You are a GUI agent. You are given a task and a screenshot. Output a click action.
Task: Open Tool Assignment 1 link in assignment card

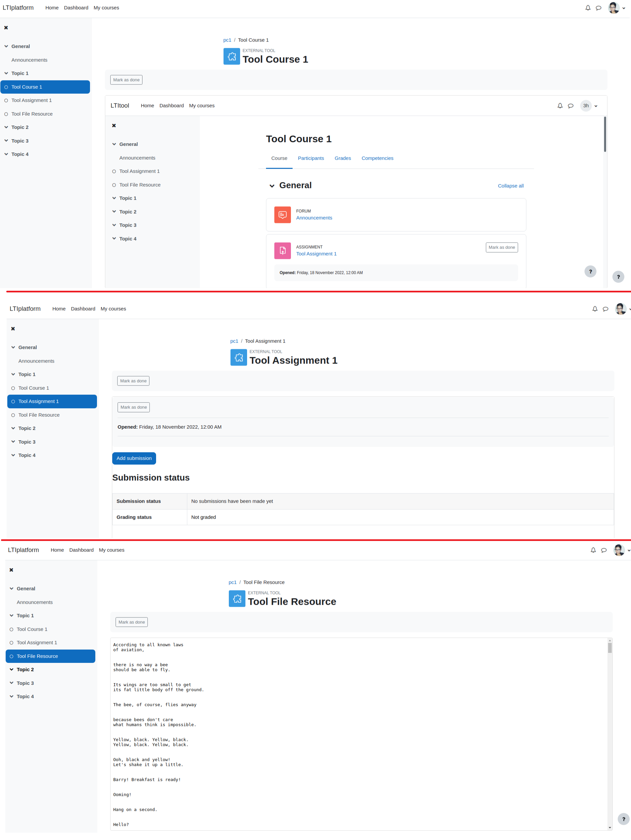(x=316, y=254)
